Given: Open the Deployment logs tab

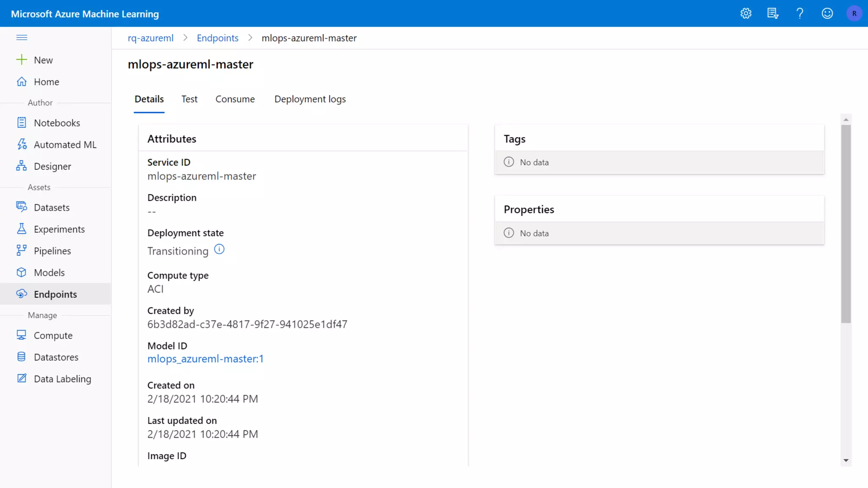Looking at the screenshot, I should point(310,99).
